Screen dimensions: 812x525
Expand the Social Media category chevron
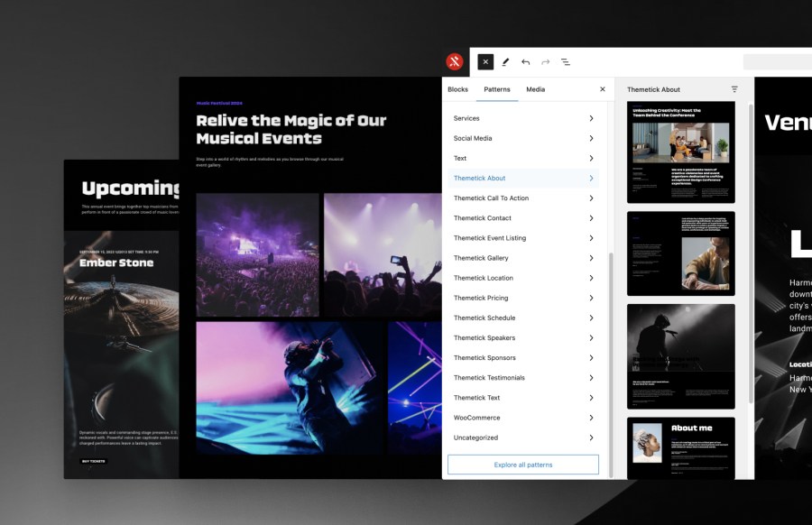pyautogui.click(x=591, y=138)
